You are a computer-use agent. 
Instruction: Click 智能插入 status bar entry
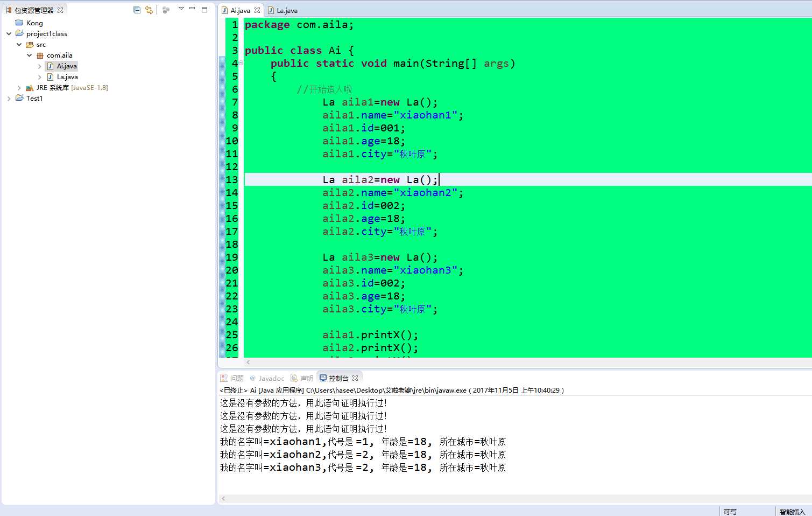pos(792,512)
